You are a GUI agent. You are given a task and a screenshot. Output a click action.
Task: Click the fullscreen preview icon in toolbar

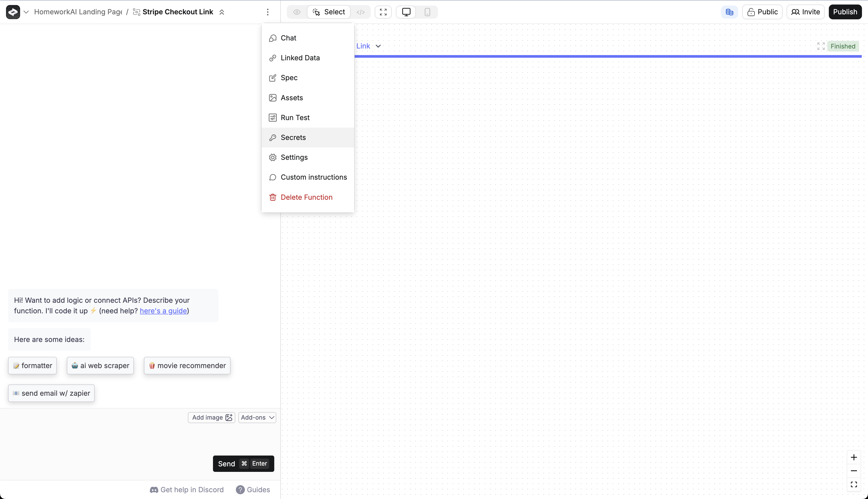[x=383, y=12]
